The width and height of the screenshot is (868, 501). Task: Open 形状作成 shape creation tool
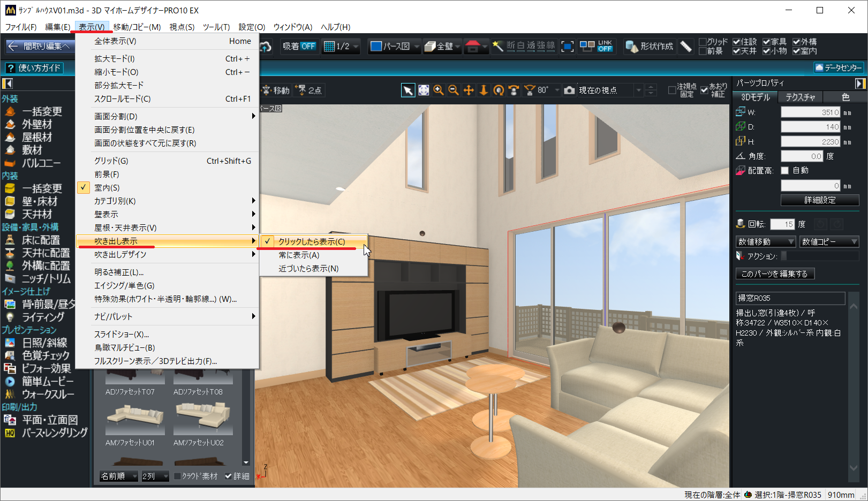coord(650,47)
